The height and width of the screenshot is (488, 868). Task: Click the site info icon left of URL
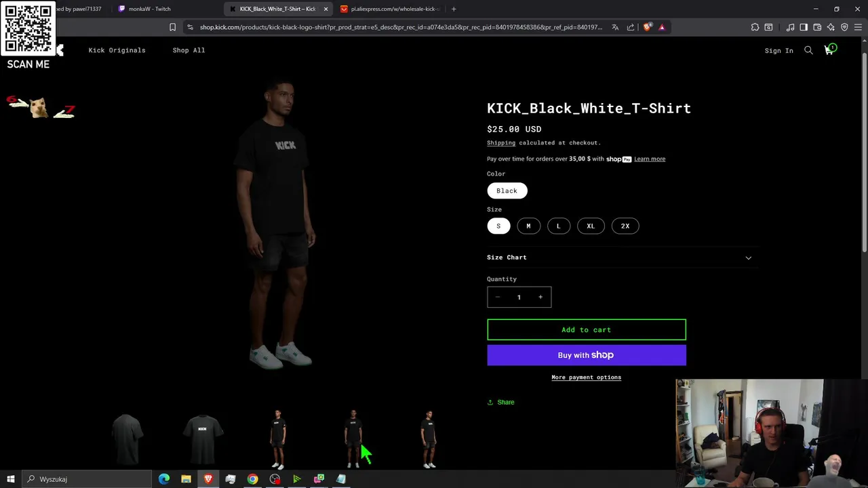point(190,27)
